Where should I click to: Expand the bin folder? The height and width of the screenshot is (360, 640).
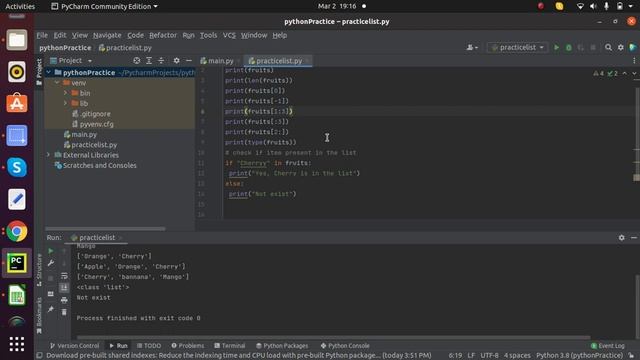pos(65,93)
